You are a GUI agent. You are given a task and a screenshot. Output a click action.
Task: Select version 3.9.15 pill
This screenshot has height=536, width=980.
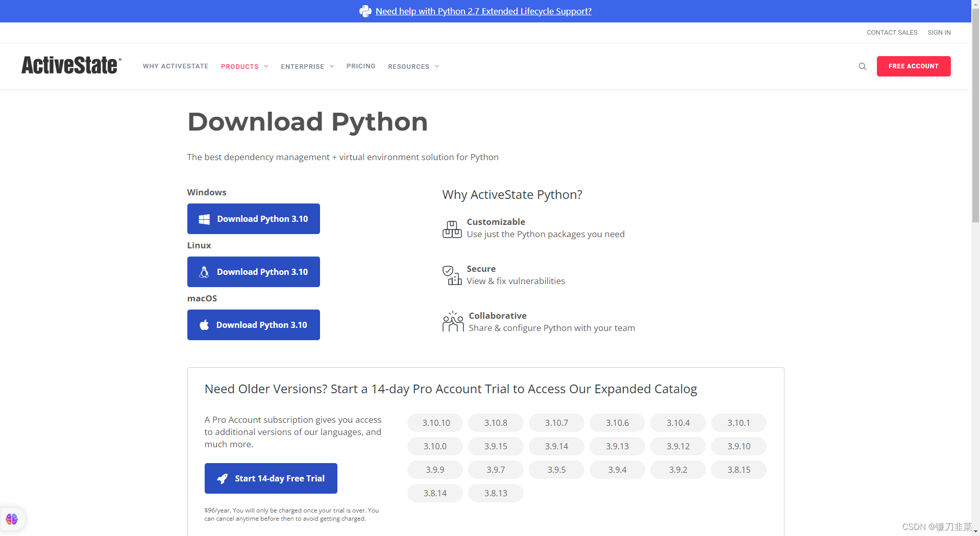click(496, 446)
